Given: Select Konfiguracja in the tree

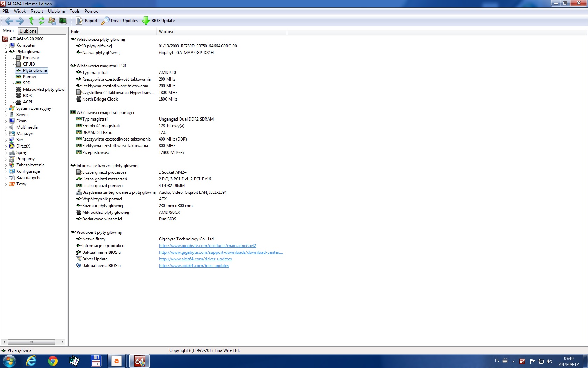Looking at the screenshot, I should [x=28, y=171].
